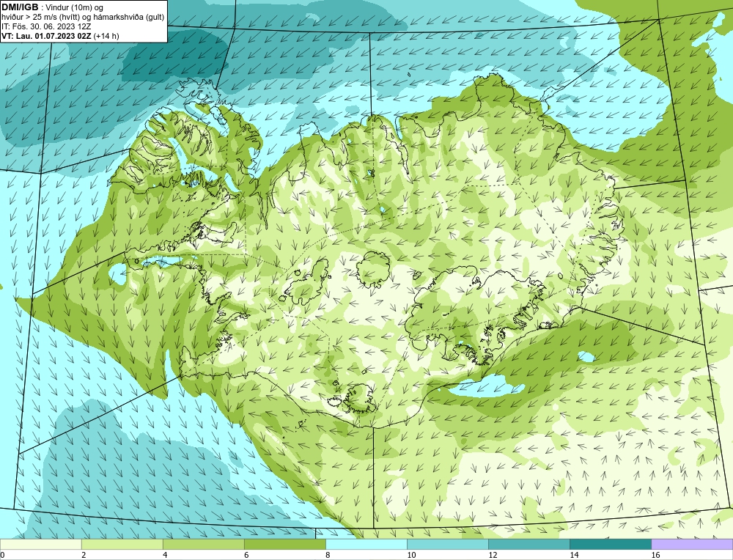
Task: Click the 14–16 m/s dark teal legend swatch
Action: pyautogui.click(x=610, y=545)
